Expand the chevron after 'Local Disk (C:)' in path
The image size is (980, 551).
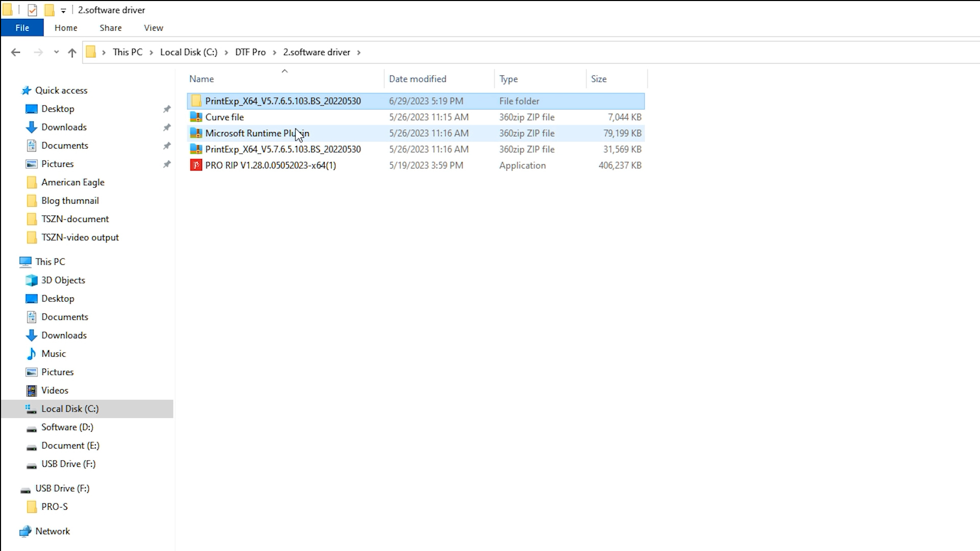[226, 52]
